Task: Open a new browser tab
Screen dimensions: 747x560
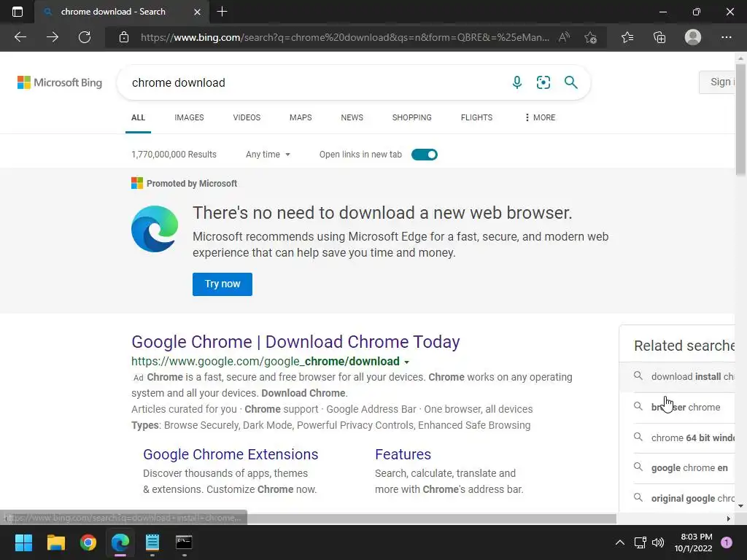Action: (x=222, y=12)
